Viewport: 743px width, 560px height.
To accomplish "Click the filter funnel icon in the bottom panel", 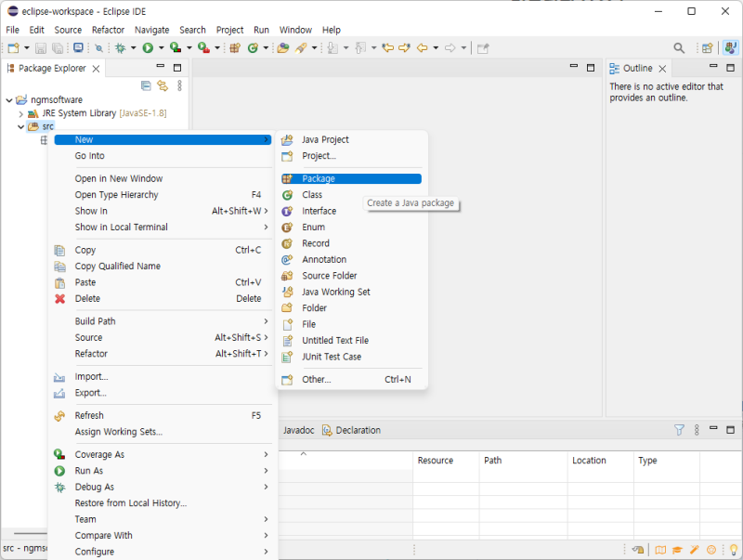I will [679, 430].
